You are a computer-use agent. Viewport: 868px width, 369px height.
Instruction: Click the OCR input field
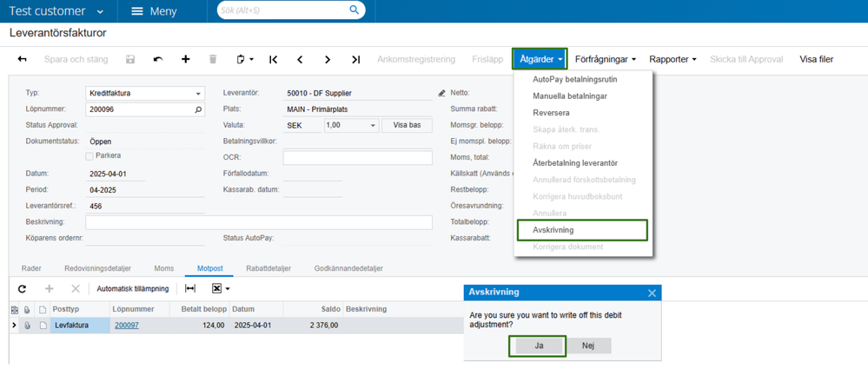pos(358,158)
